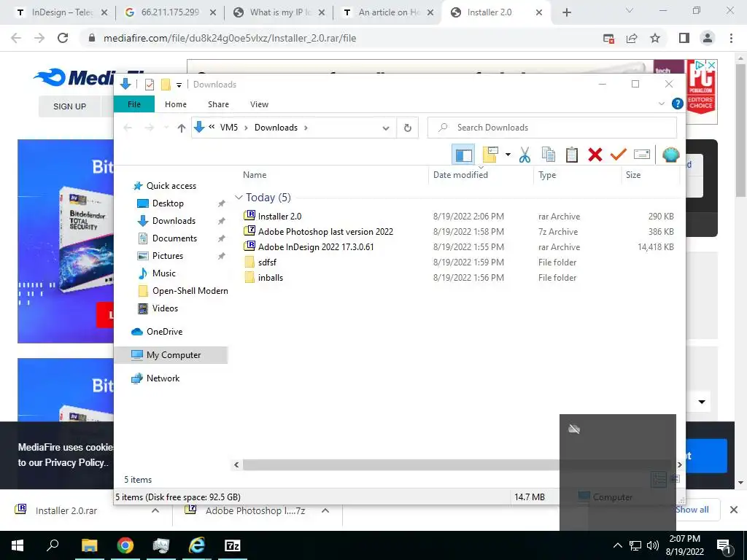747x560 pixels.
Task: Click the Search Downloads field
Action: [552, 128]
